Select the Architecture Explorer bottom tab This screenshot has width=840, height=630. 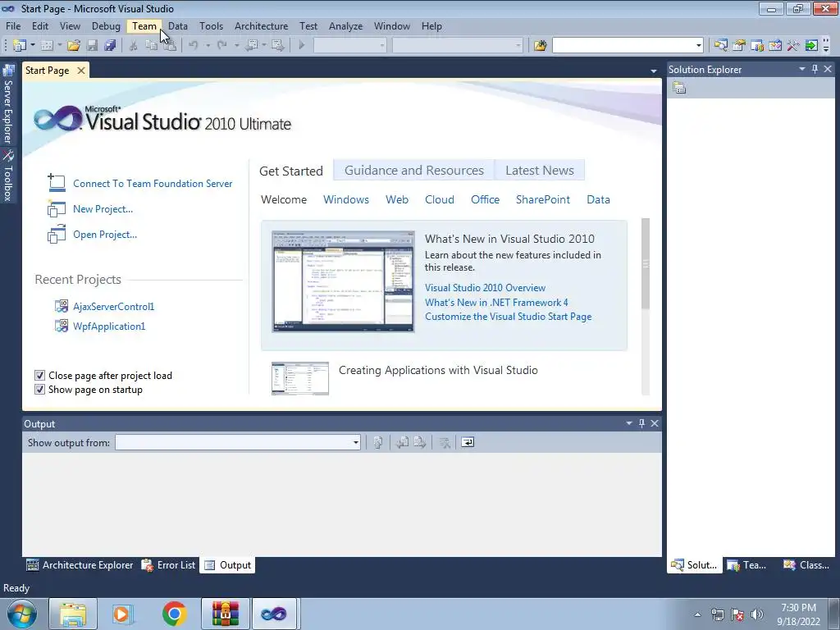click(x=80, y=565)
